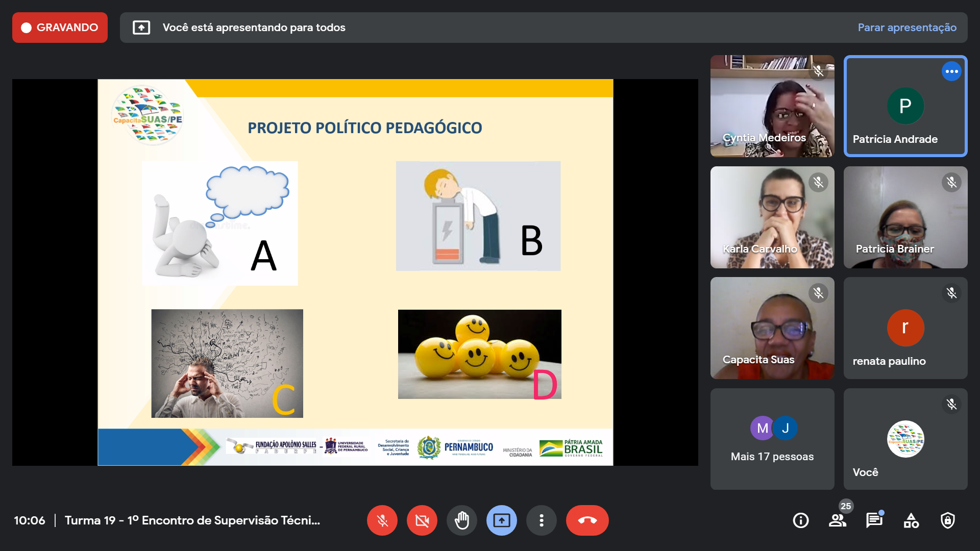Click Parar apresentação link
This screenshot has width=980, height=551.
tap(906, 28)
